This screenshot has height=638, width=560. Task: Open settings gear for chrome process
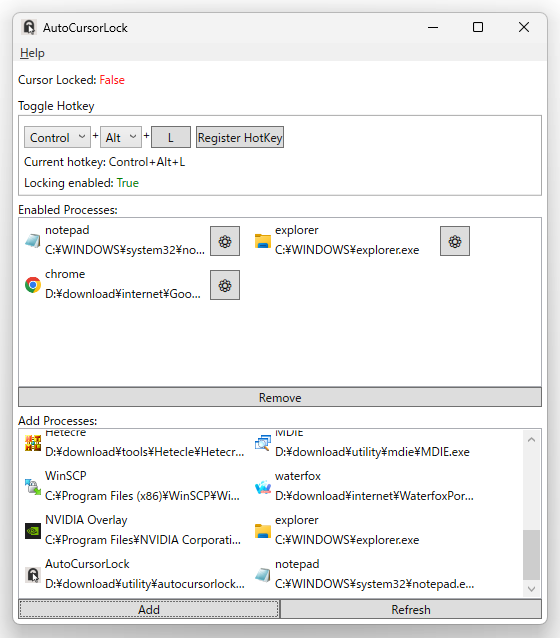click(225, 285)
